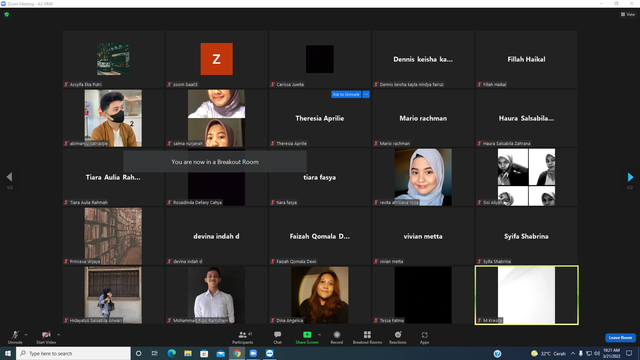Open Microsoft Edge from the taskbar

171,353
